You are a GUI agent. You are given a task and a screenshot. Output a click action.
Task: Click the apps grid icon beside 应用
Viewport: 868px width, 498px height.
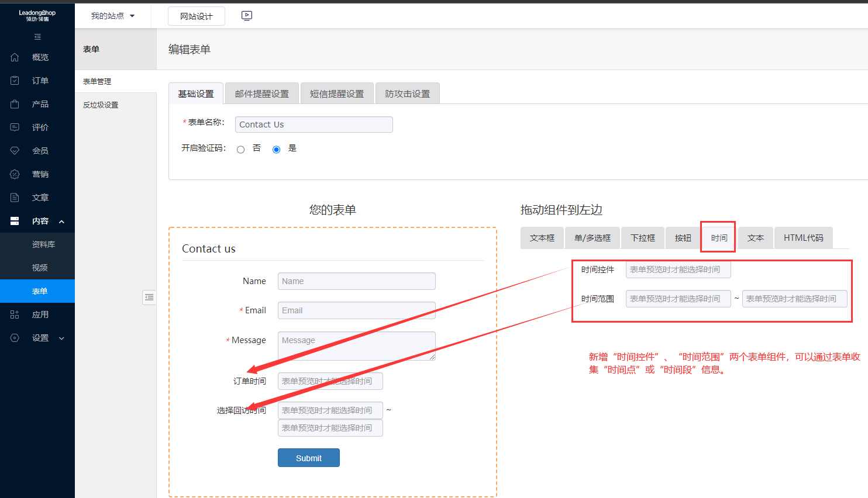coord(15,314)
